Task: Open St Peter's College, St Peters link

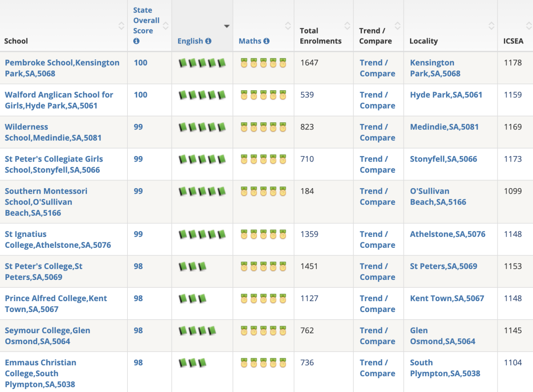Action: tap(43, 272)
